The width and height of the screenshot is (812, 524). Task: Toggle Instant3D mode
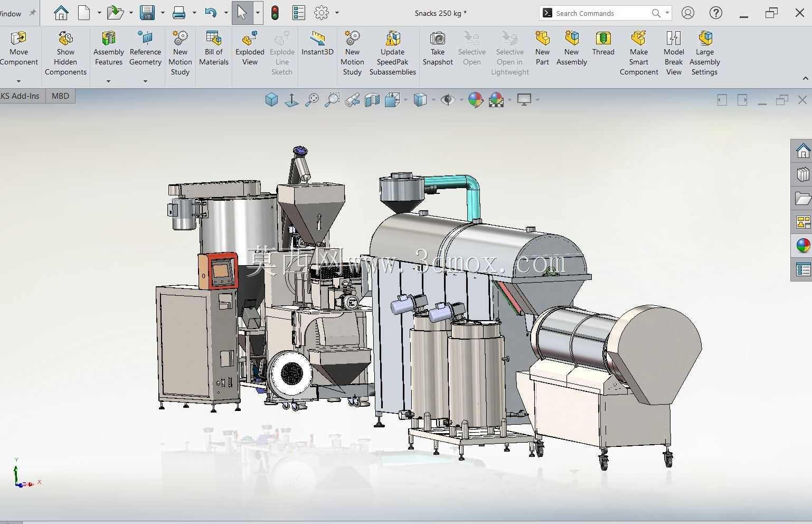click(x=317, y=43)
